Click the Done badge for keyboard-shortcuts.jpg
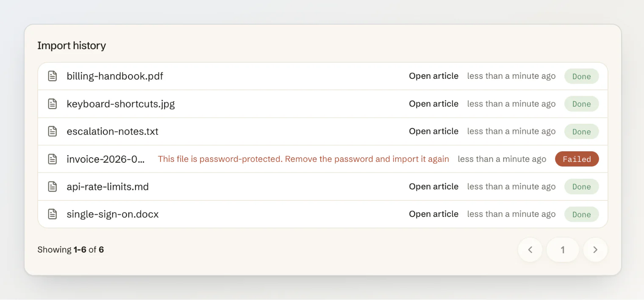The image size is (644, 300). (581, 104)
